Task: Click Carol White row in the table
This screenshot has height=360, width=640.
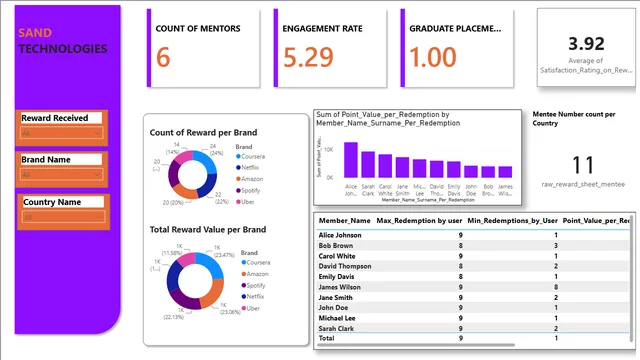Action: [x=473, y=256]
